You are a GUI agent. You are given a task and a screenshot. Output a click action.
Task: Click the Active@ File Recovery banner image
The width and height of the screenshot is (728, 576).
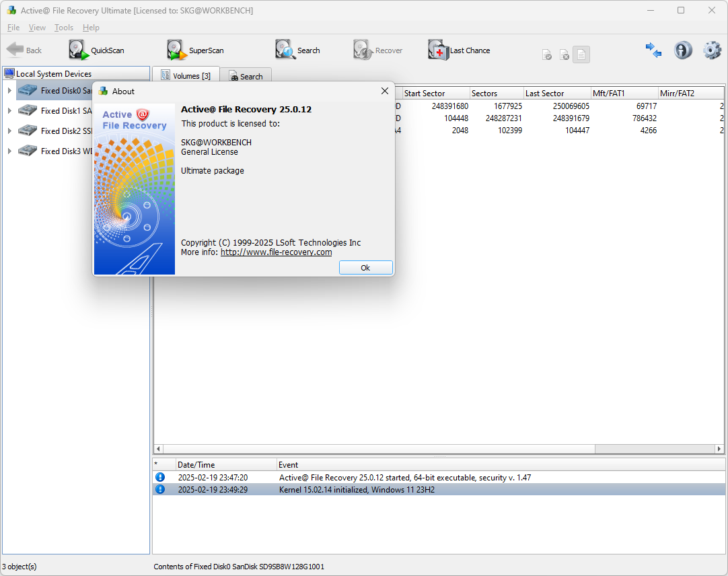click(x=135, y=189)
